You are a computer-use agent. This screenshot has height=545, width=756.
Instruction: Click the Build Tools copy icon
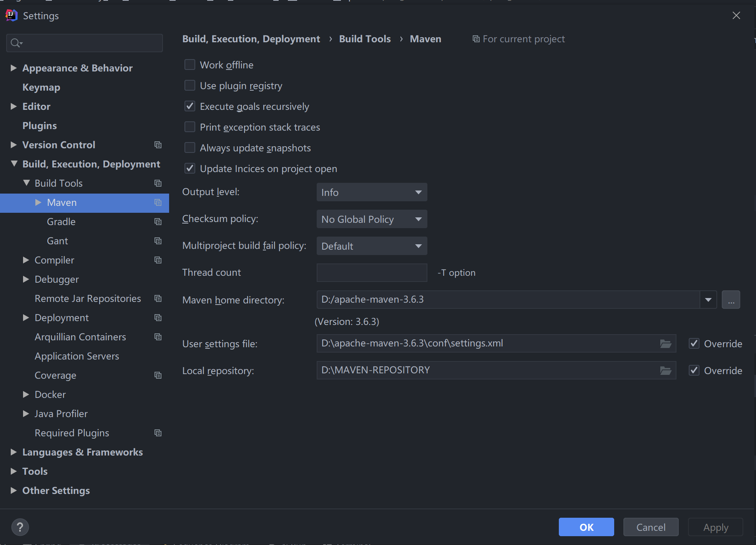(158, 183)
